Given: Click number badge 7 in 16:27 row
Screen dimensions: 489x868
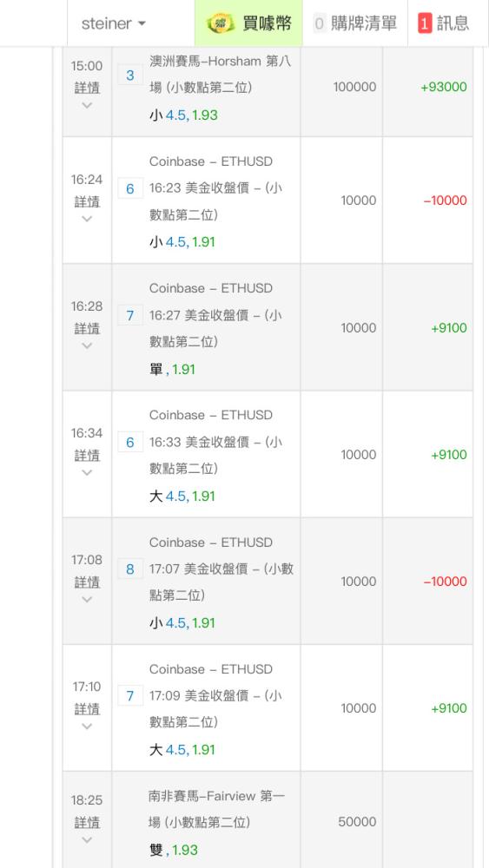Looking at the screenshot, I should (x=130, y=316).
